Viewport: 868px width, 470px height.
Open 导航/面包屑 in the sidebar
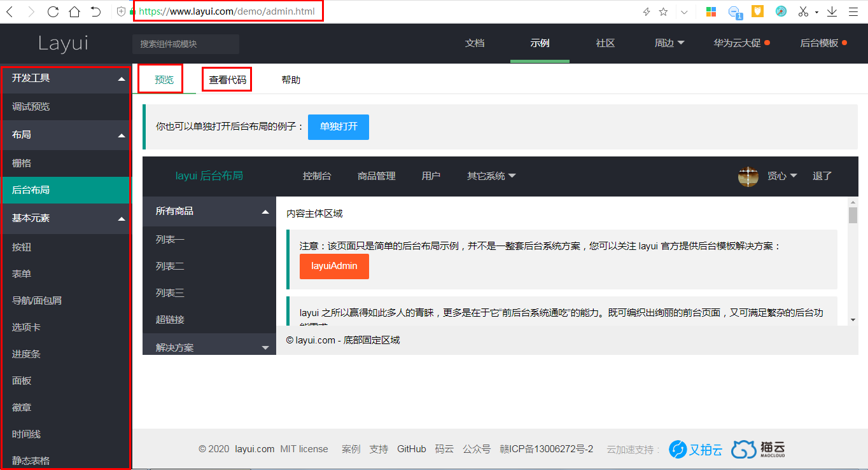point(66,301)
